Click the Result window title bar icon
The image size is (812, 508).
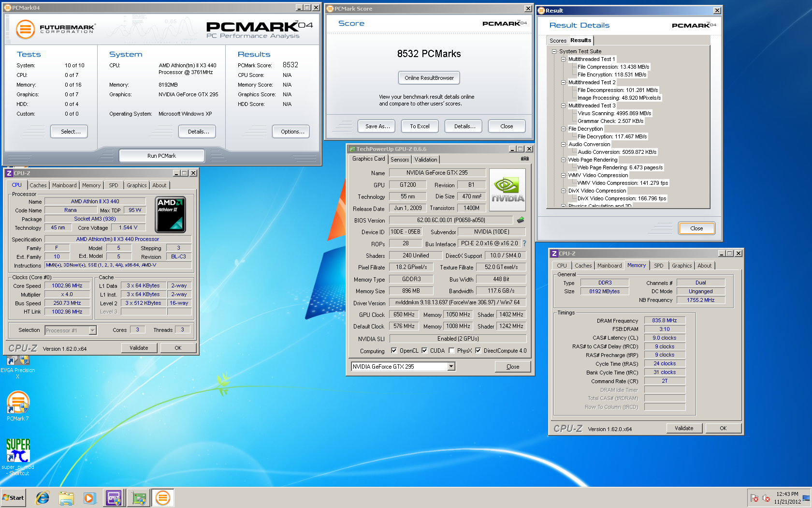click(541, 10)
